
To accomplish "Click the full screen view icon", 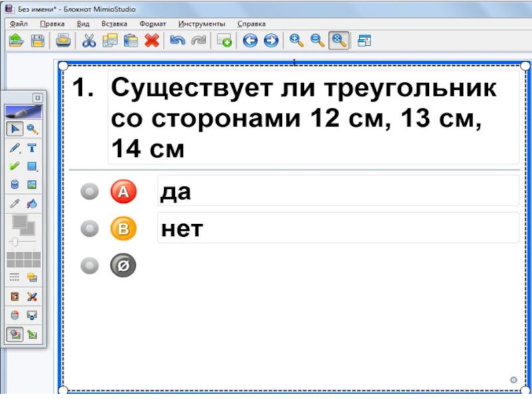I will coord(364,41).
